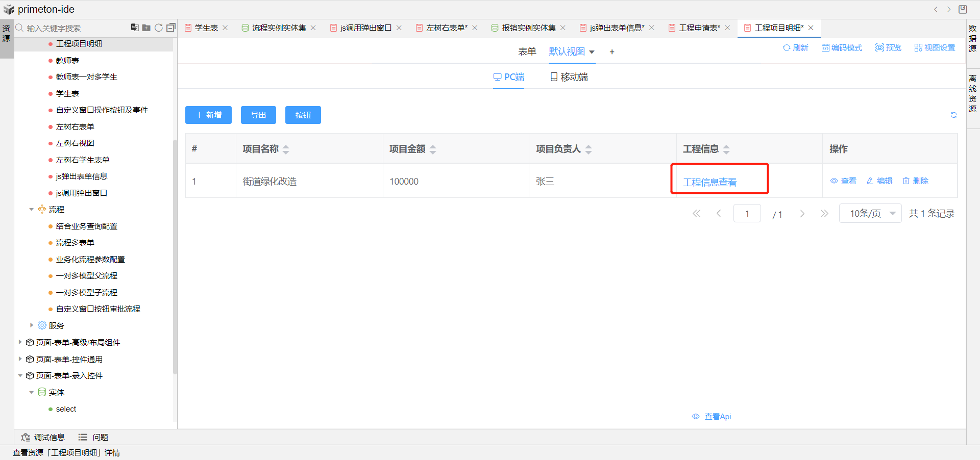
Task: Switch to the 移动端 tab
Action: 569,77
